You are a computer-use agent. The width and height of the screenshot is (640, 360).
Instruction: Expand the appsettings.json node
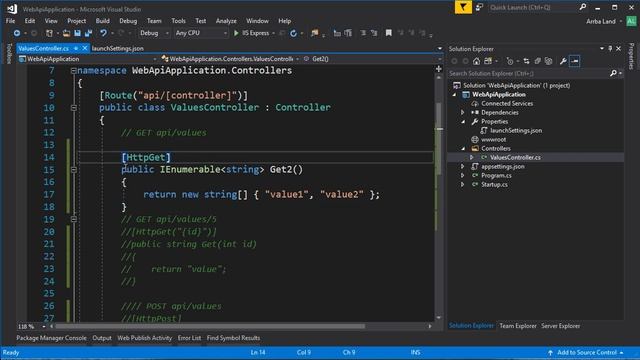[462, 167]
